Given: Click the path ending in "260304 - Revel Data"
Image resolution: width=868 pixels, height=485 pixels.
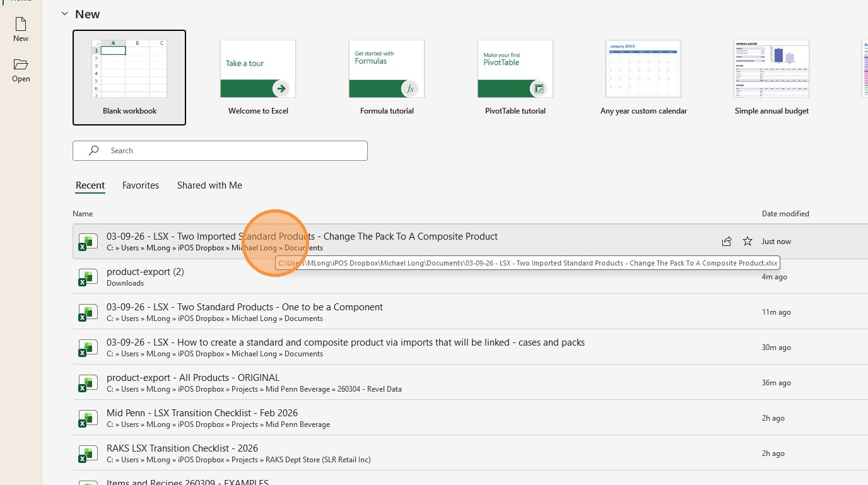Looking at the screenshot, I should click(x=254, y=389).
